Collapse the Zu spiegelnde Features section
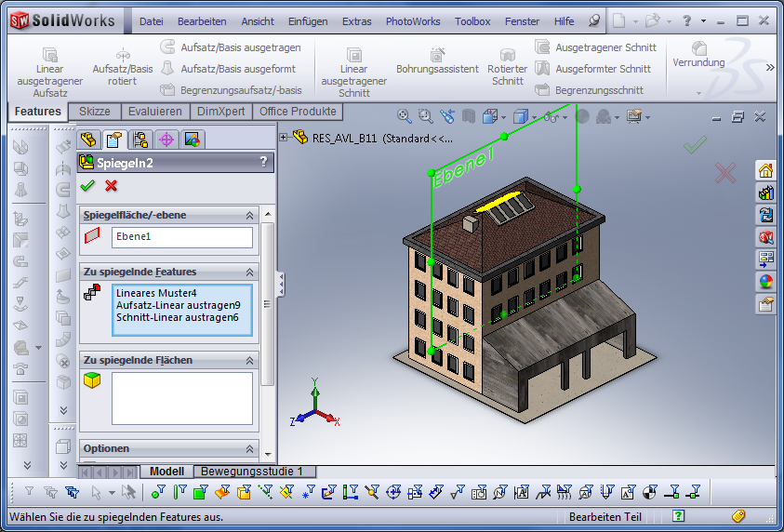The image size is (784, 532). (x=249, y=272)
